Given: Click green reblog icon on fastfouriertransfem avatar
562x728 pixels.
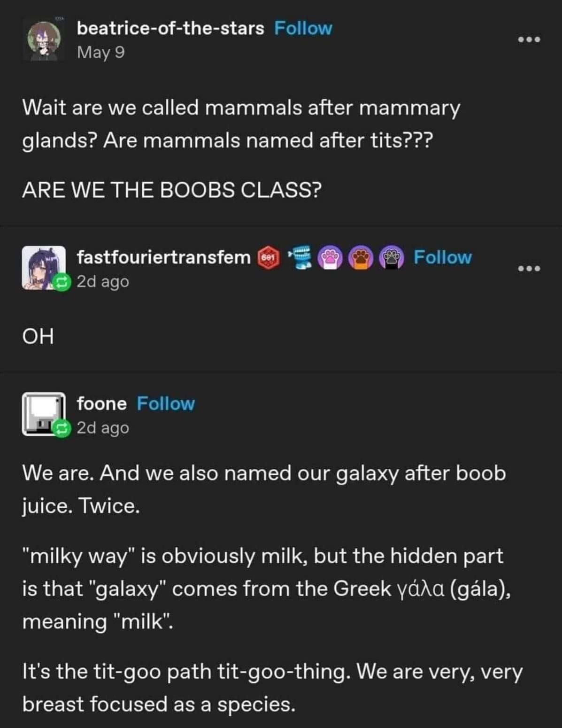Looking at the screenshot, I should [62, 282].
